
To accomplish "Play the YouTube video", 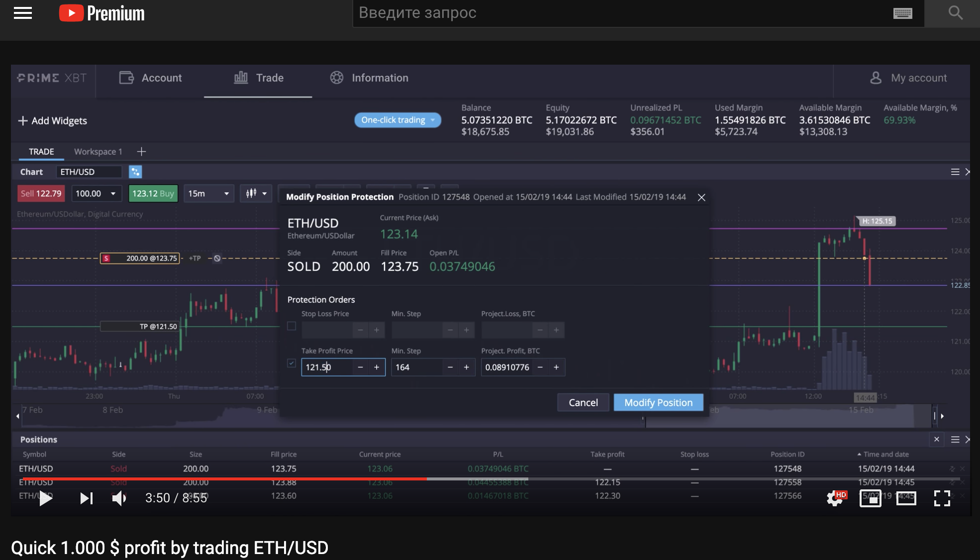I will (x=46, y=498).
